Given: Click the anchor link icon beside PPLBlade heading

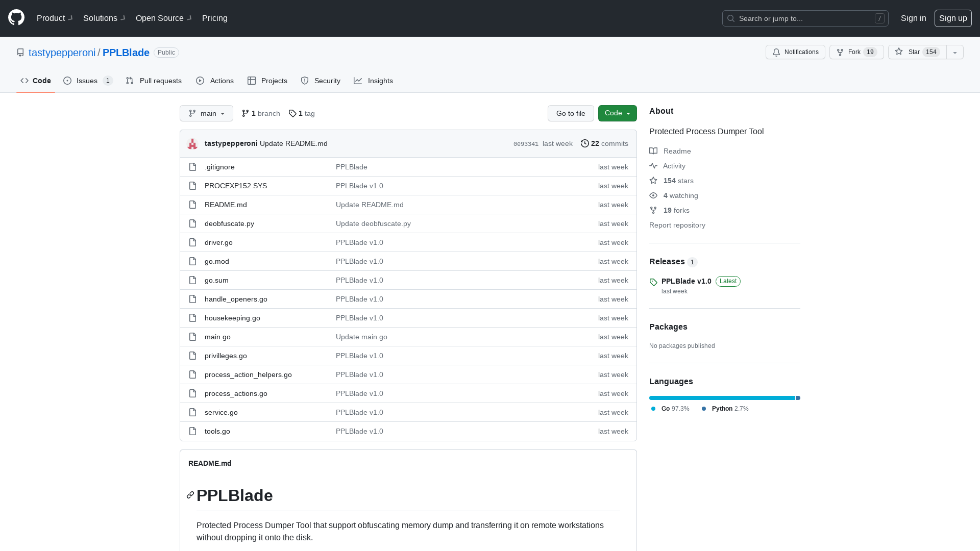Looking at the screenshot, I should pyautogui.click(x=190, y=495).
